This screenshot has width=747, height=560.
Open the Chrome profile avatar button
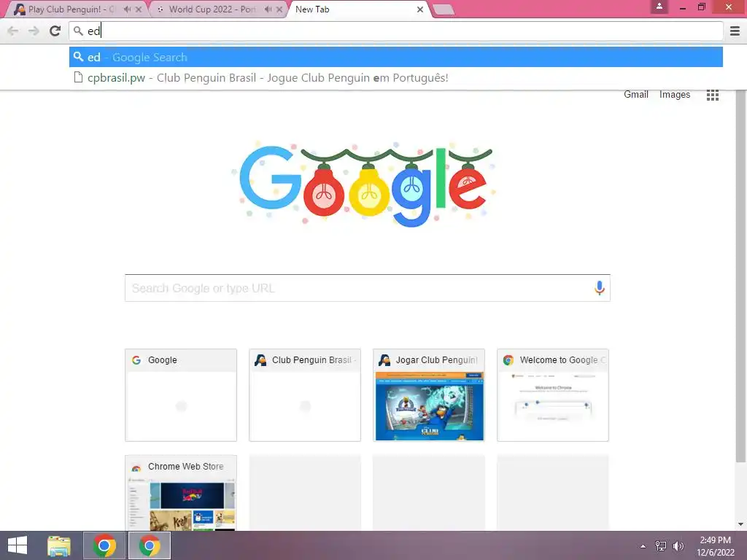point(659,7)
